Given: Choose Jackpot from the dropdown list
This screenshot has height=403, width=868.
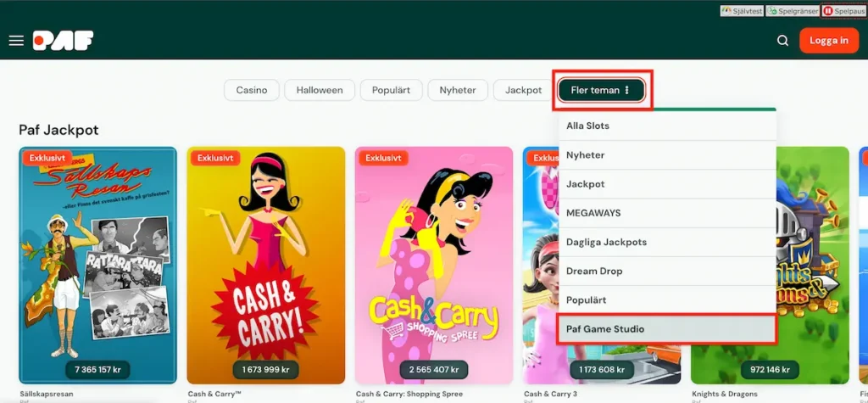Looking at the screenshot, I should pos(668,184).
